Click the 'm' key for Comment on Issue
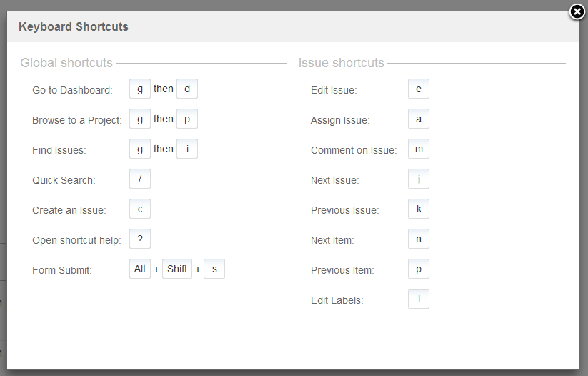Screen dimensions: 588x376 click(419, 149)
